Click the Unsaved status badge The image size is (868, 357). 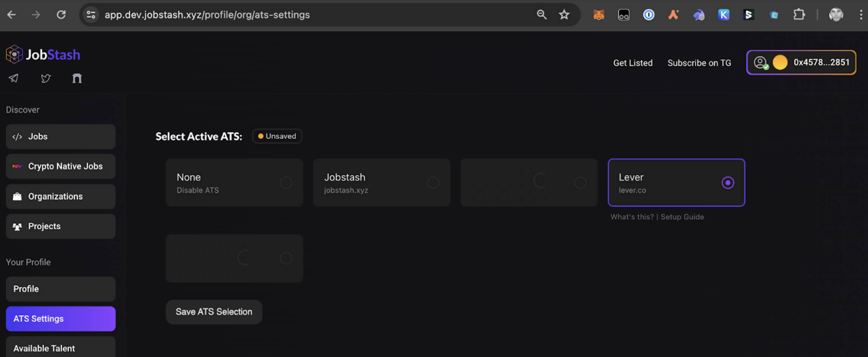click(x=277, y=136)
